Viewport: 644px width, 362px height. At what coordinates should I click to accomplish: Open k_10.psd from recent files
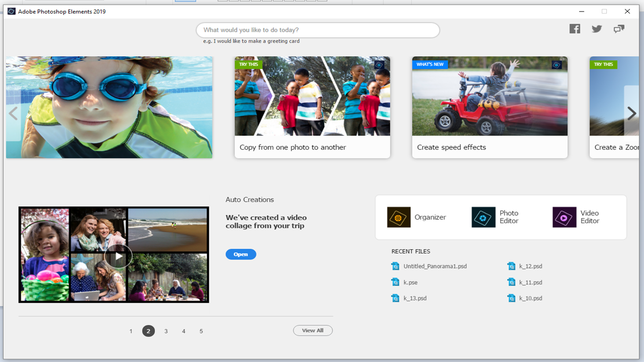(x=532, y=298)
